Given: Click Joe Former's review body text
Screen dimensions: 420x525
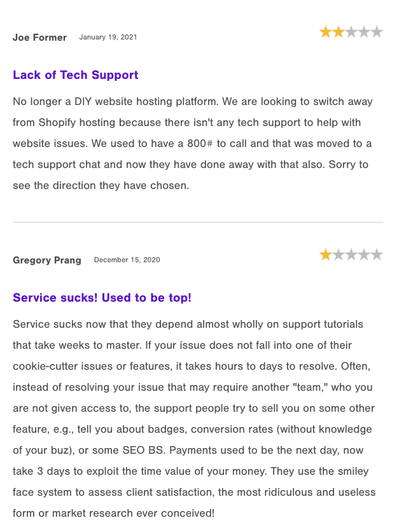Looking at the screenshot, I should [191, 143].
